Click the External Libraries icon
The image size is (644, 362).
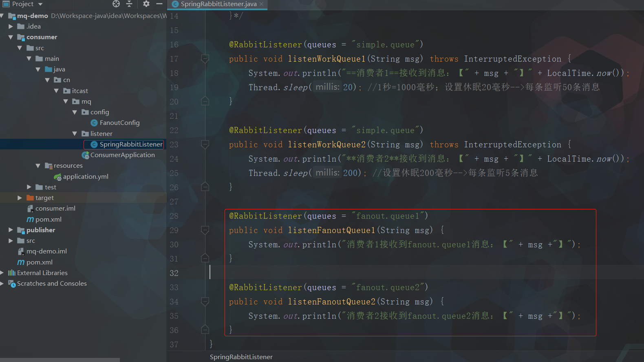[12, 273]
